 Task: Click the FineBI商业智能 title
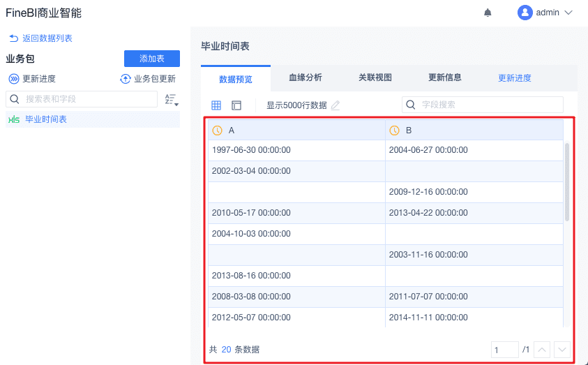click(x=43, y=13)
